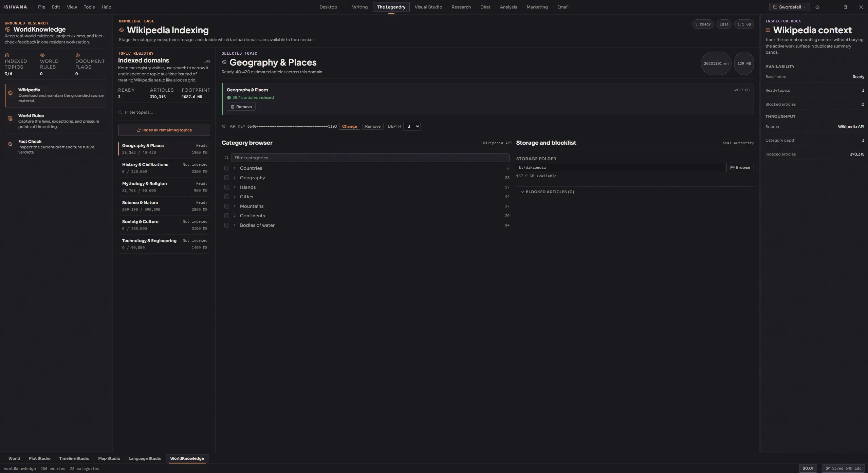Click the E:\Wikipedia storage folder field
868x473 pixels.
coord(620,167)
